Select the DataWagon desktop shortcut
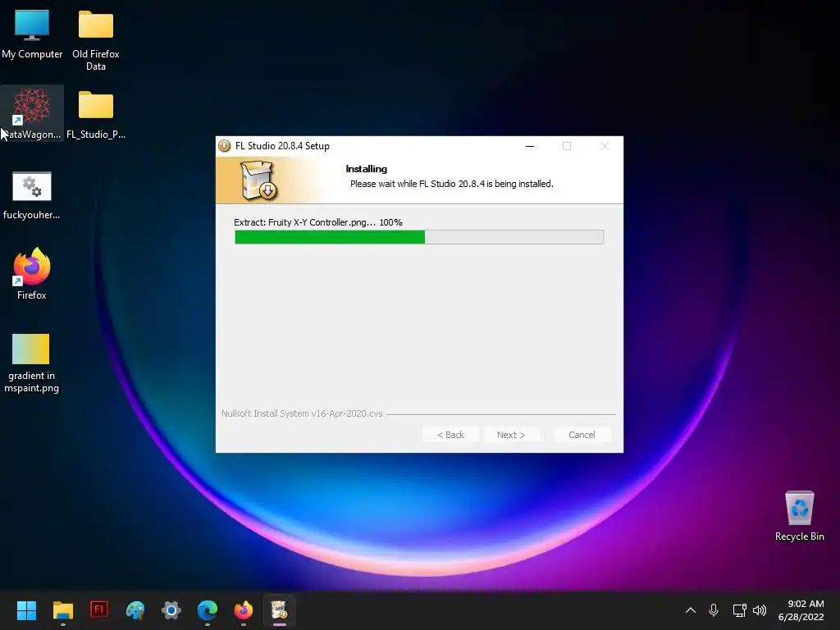 tap(32, 113)
